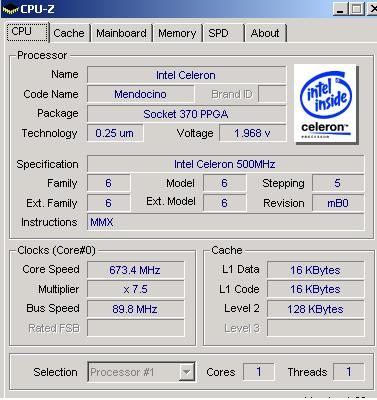Open the Processor #1 selection dropdown arrow
Viewport: 377px width, 400px height.
[187, 372]
